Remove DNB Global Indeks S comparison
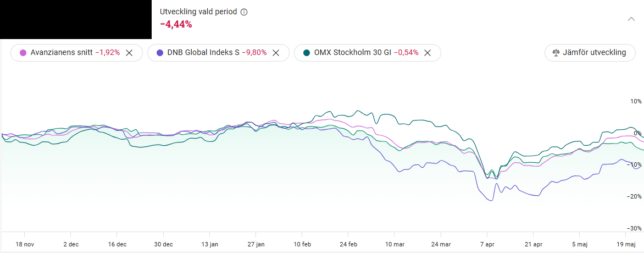Screen dimensions: 644x253 (276, 53)
